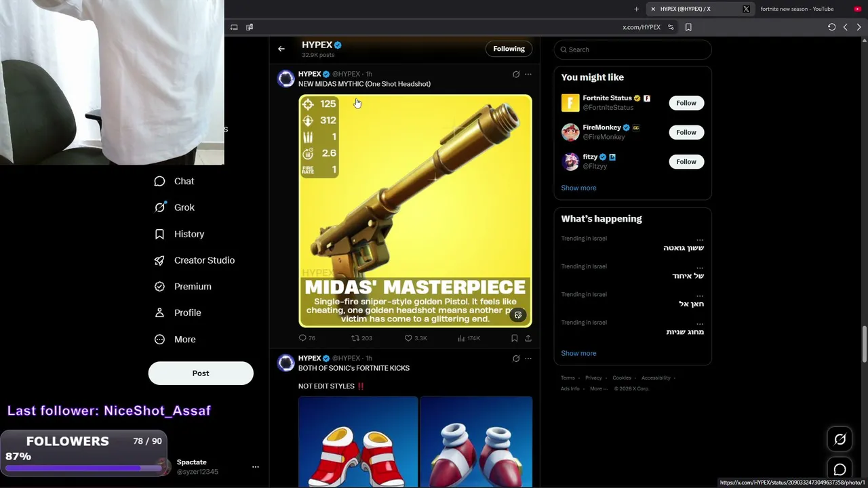Reply to the Midas Mythic post
The width and height of the screenshot is (868, 488).
click(x=307, y=338)
